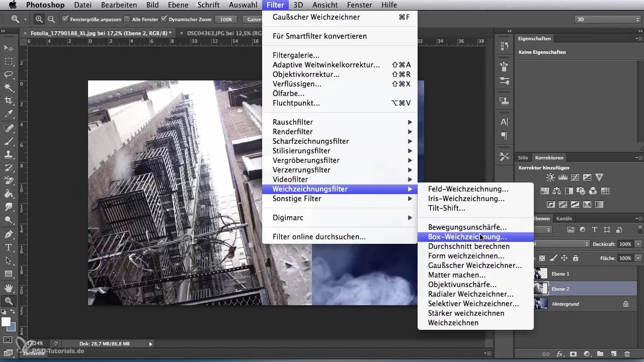Choose Box-Weichzeichnung from submenu

(475, 237)
